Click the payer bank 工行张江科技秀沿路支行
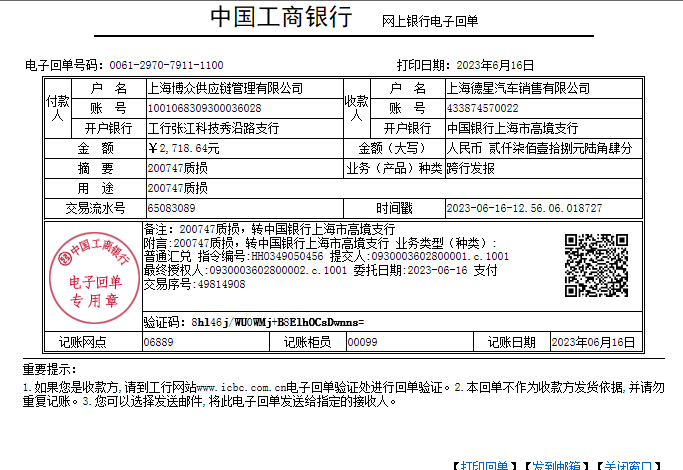 [213, 128]
